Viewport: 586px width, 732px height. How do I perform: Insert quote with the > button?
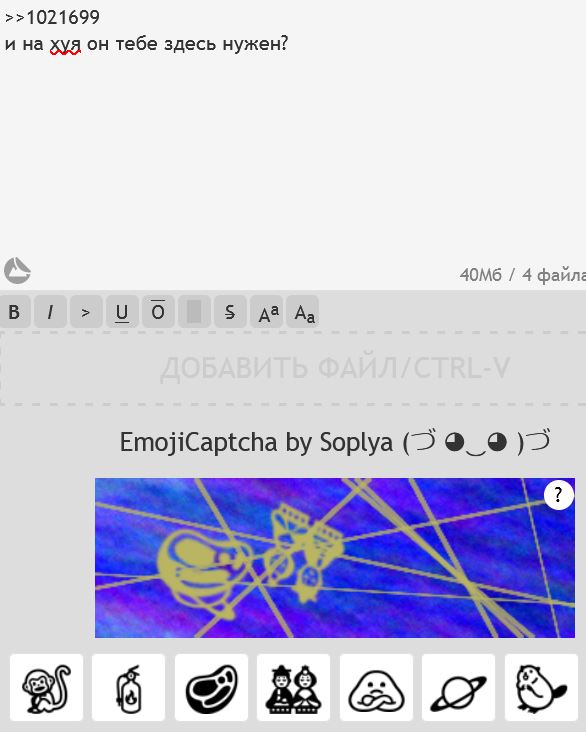pos(86,311)
